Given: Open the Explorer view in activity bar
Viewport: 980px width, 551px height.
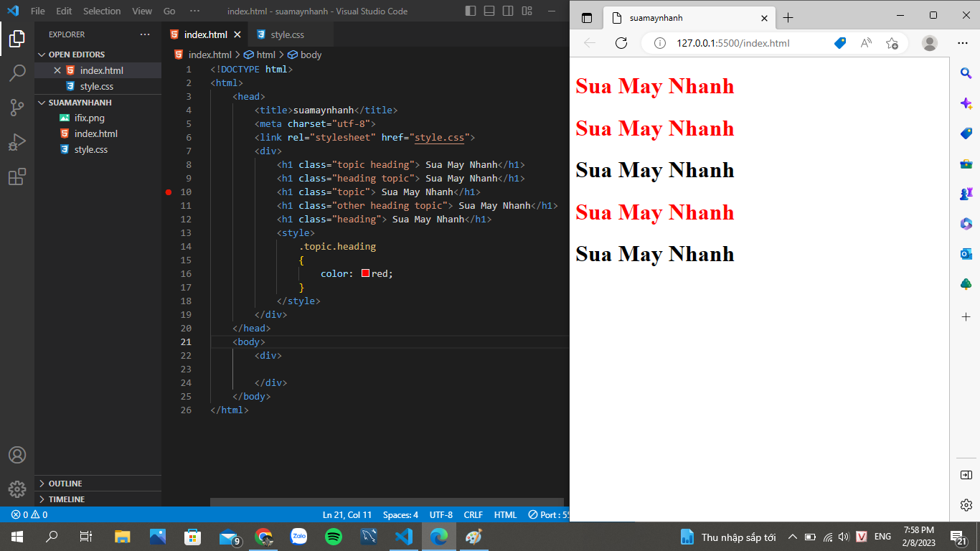Looking at the screenshot, I should click(x=17, y=39).
